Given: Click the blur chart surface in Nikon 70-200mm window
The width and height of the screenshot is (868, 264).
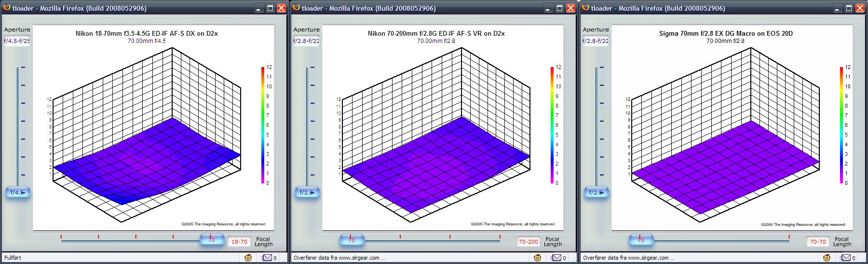Looking at the screenshot, I should tap(436, 164).
